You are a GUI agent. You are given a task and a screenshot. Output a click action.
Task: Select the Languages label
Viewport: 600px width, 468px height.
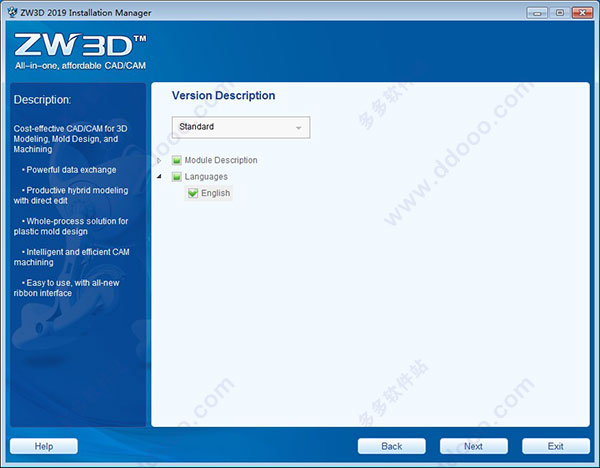tap(206, 176)
